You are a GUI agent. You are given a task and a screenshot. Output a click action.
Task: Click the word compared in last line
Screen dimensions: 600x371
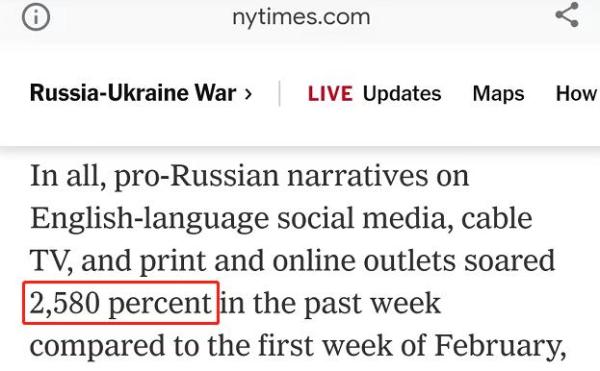point(97,346)
